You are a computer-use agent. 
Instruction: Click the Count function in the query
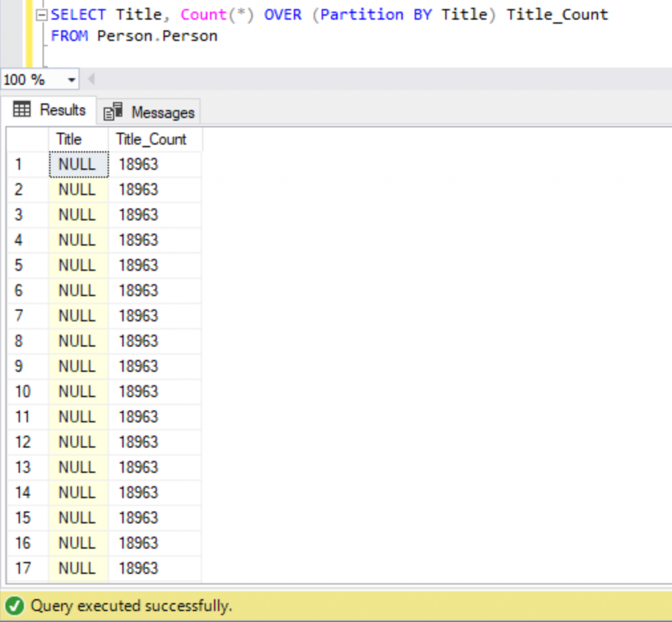pos(203,15)
